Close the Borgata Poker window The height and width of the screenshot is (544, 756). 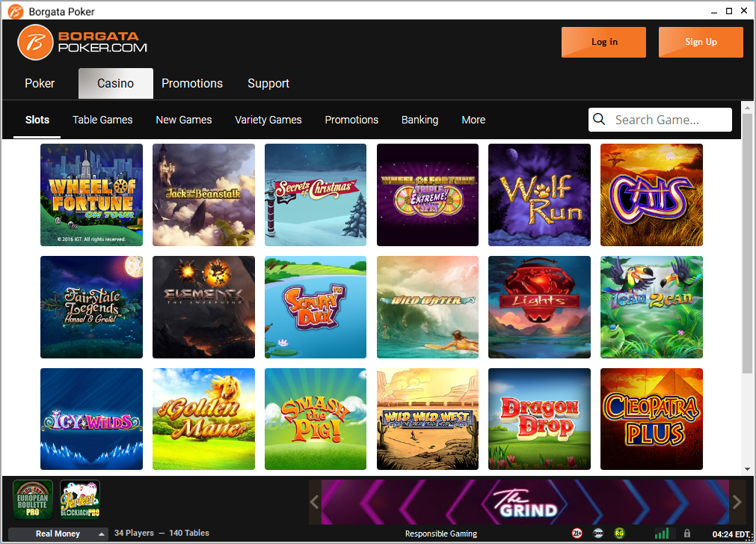click(x=744, y=11)
